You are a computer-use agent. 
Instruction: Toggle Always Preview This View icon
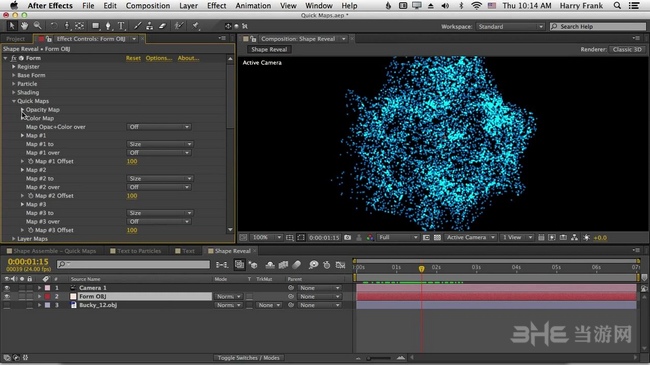(x=243, y=238)
